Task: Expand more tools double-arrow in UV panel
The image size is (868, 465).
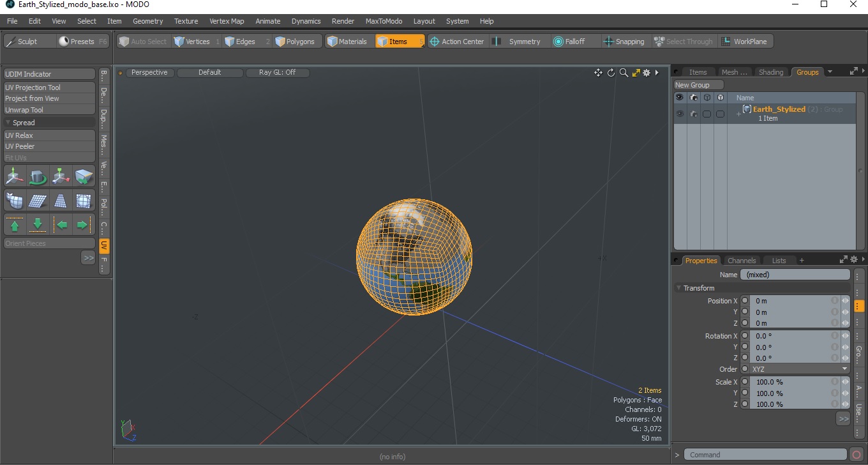Action: [88, 257]
